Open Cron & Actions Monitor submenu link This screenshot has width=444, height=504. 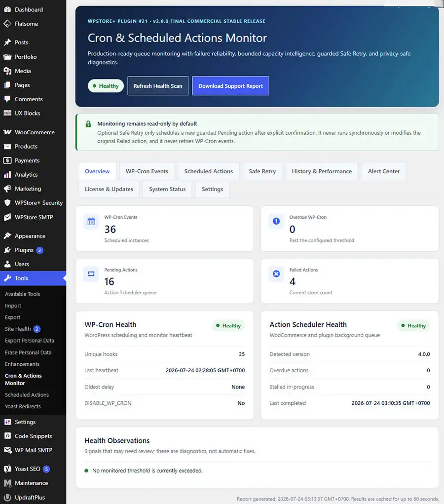pos(23,379)
